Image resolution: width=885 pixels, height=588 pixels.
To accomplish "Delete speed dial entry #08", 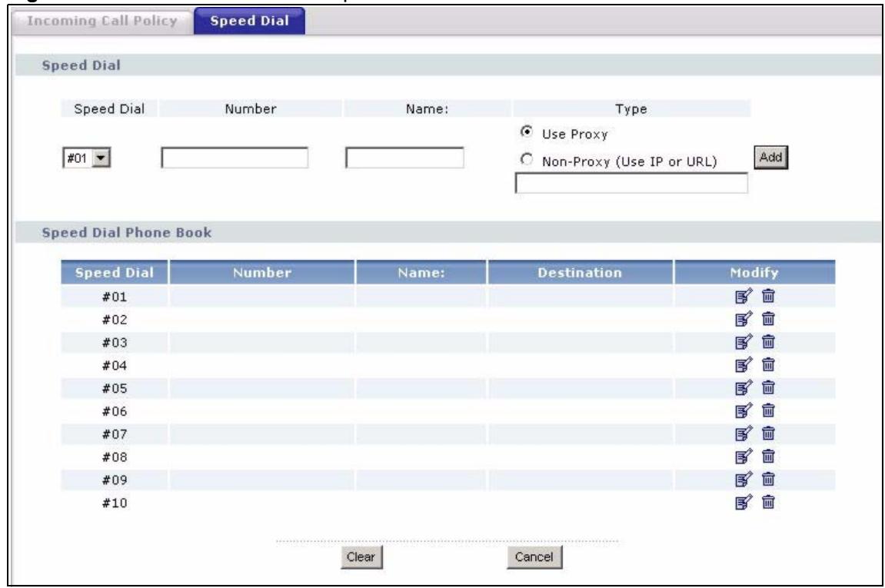I will (768, 456).
